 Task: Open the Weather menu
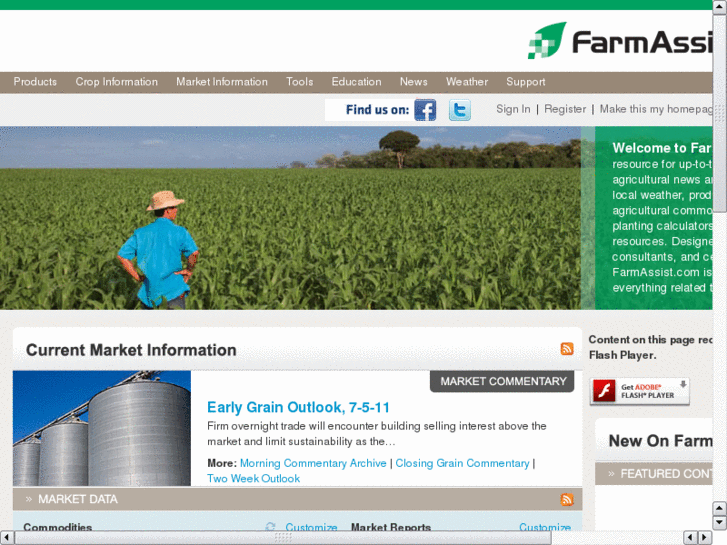[x=467, y=82]
